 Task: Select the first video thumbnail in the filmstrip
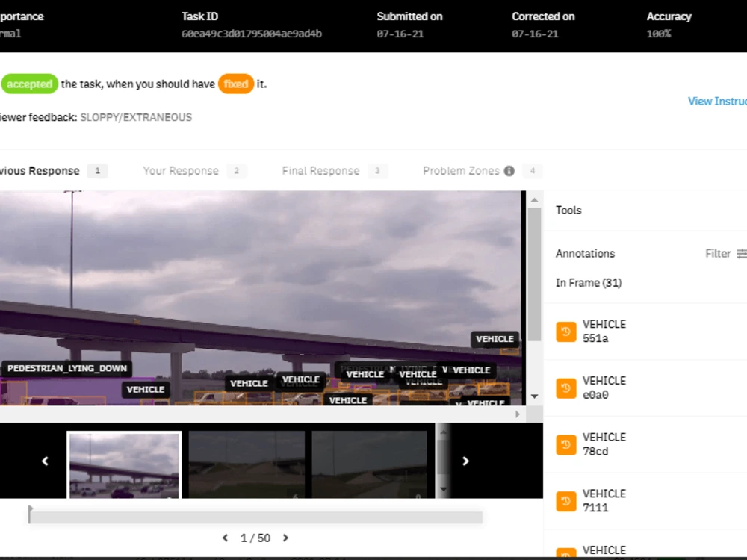[x=124, y=463]
